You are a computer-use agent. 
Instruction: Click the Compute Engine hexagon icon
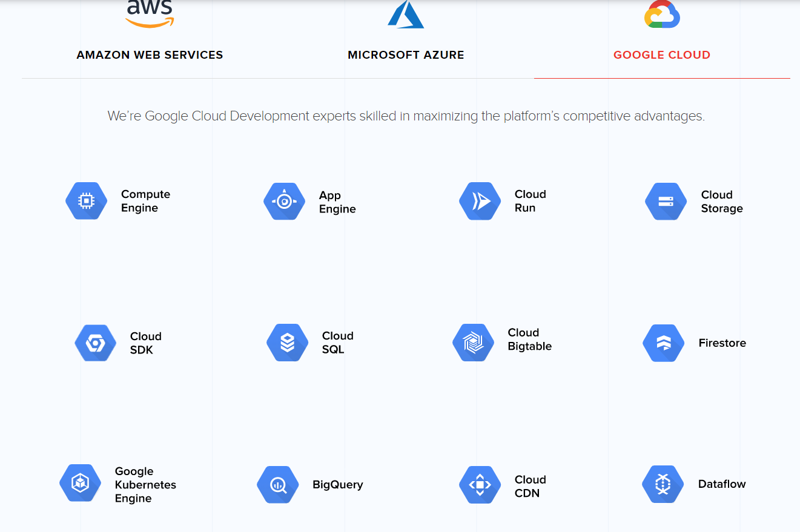tap(86, 201)
